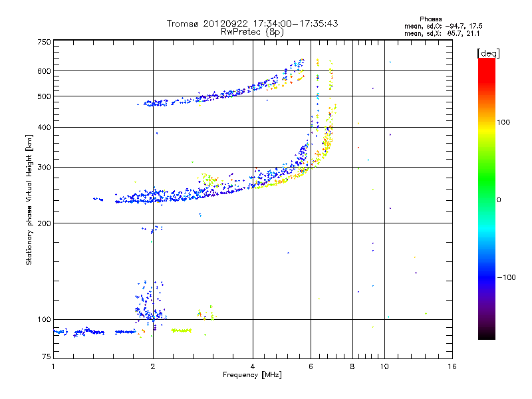532x399 pixels.
Task: Click the x-axis label '1'
Action: coord(53,366)
